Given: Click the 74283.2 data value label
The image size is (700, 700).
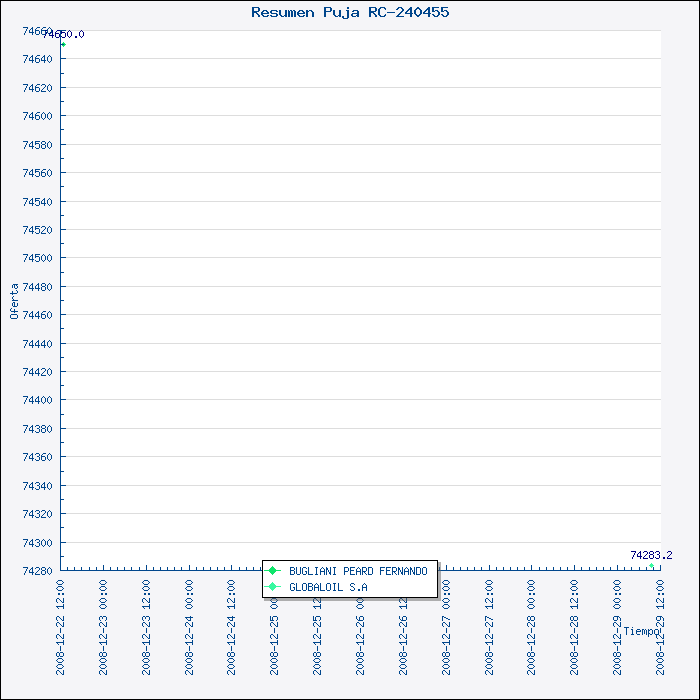Looking at the screenshot, I should [x=651, y=555].
